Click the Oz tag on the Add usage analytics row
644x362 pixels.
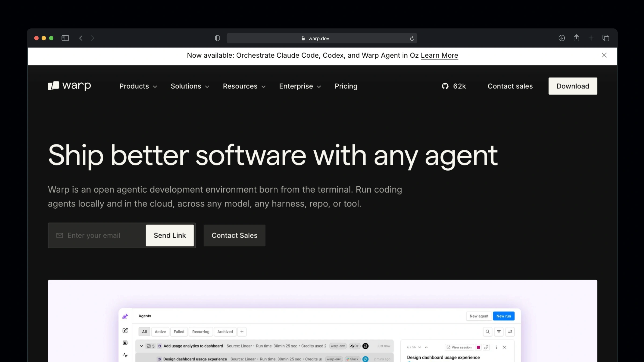tap(354, 346)
